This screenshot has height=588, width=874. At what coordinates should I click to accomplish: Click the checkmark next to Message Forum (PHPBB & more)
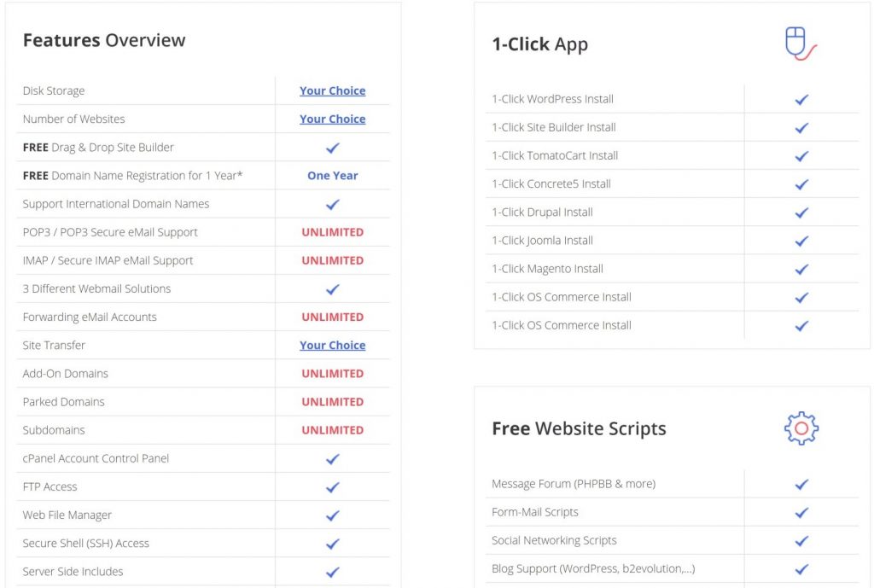(x=801, y=485)
